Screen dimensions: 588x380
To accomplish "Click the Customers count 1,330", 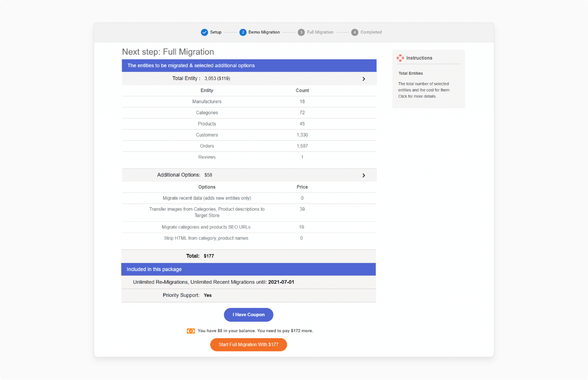I will click(302, 135).
